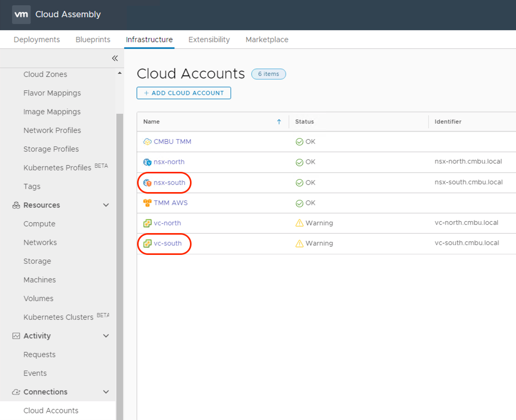The height and width of the screenshot is (420, 516).
Task: Collapse the Connections section
Action: pyautogui.click(x=106, y=392)
